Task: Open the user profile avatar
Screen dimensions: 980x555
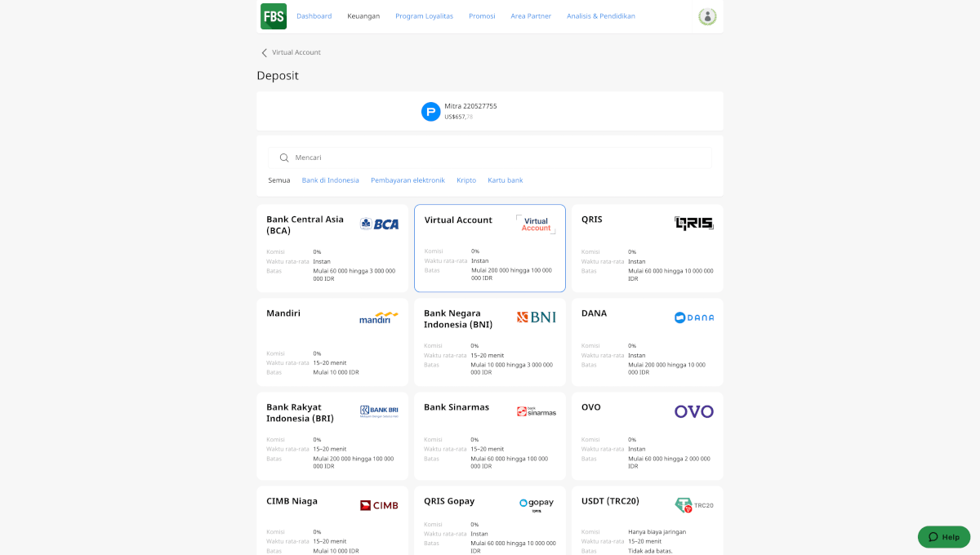Action: [707, 16]
